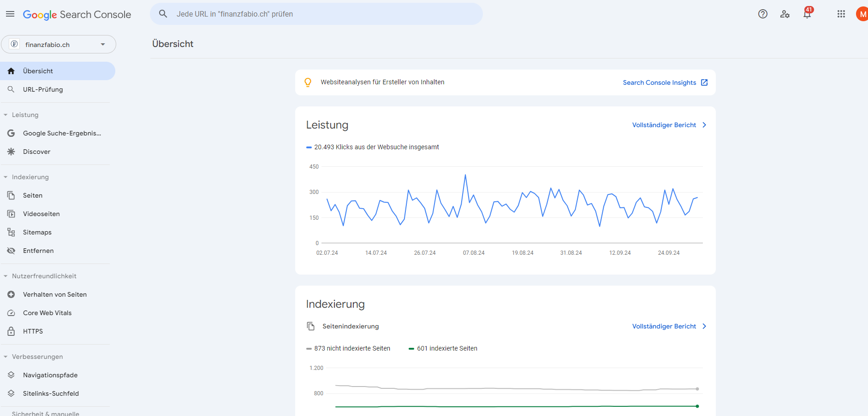Open the help question mark icon
This screenshot has height=416, width=868.
tap(763, 14)
